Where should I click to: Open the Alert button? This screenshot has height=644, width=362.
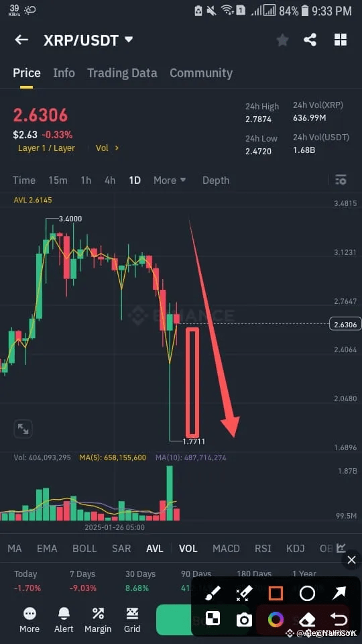(64, 620)
